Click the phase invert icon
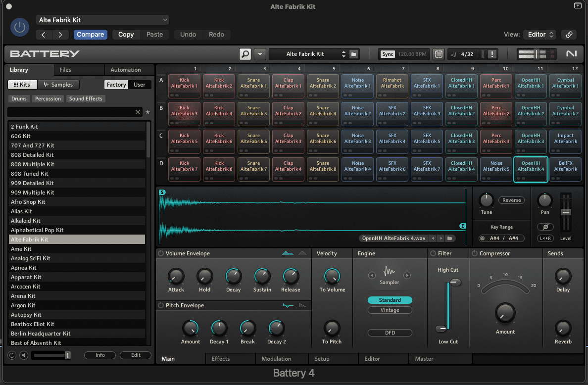This screenshot has height=385, width=588. (x=545, y=227)
